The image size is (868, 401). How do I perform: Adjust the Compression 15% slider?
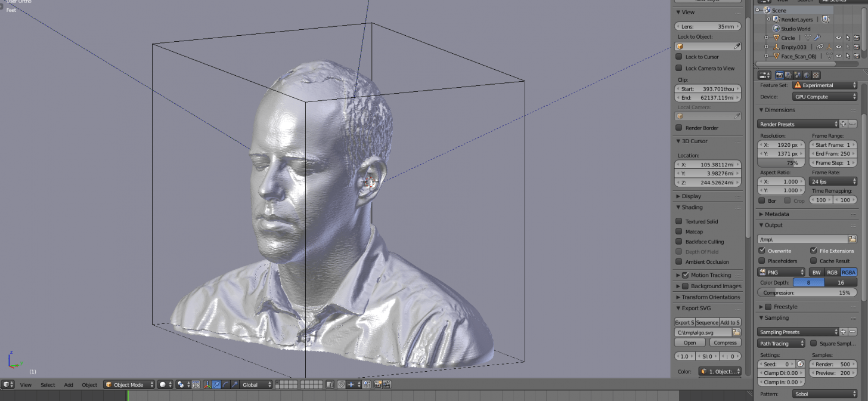807,293
